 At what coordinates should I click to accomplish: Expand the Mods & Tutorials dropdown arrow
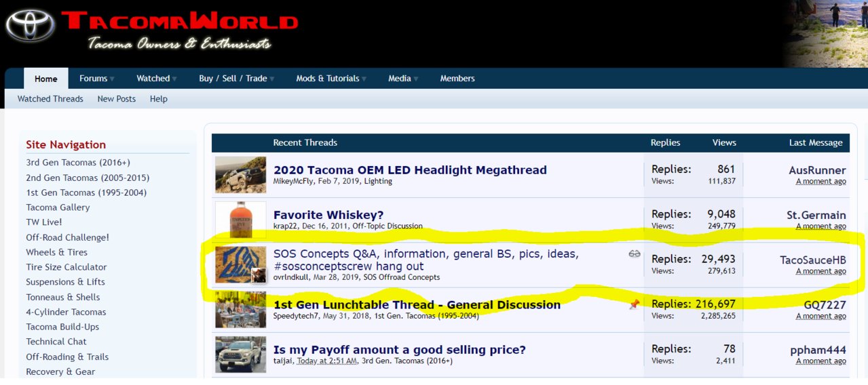pyautogui.click(x=364, y=79)
